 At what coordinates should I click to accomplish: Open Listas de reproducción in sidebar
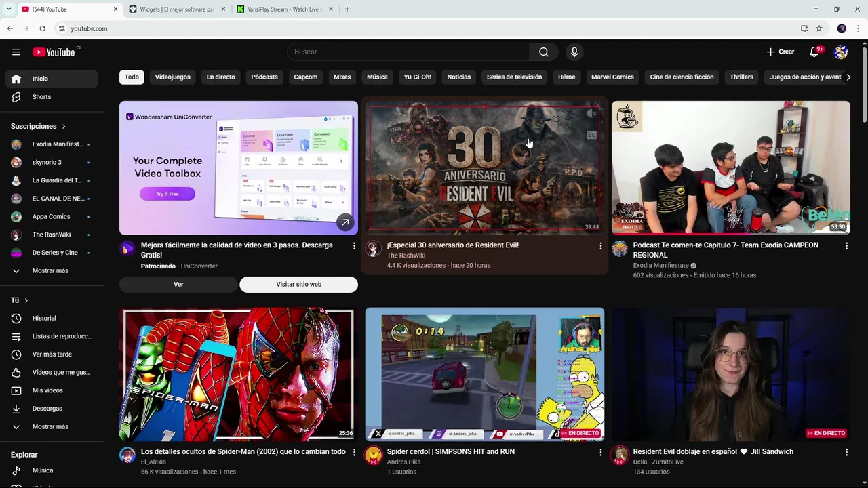pos(52,336)
